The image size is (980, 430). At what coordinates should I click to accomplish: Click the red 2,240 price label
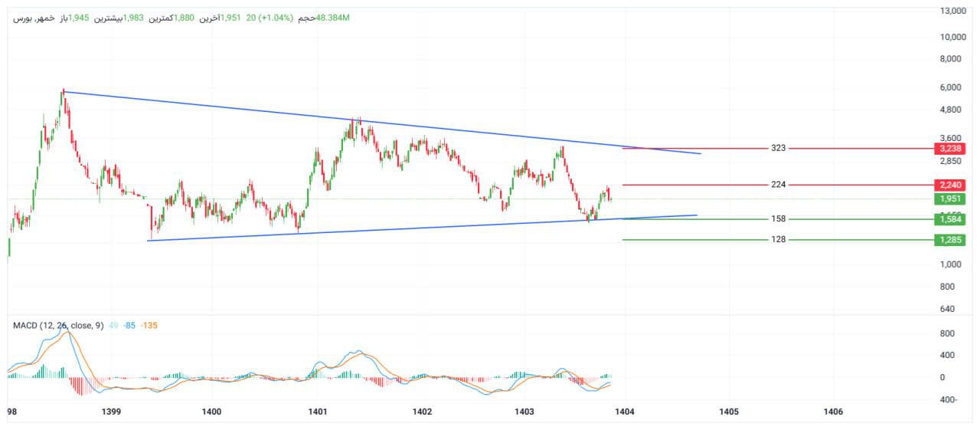[949, 185]
